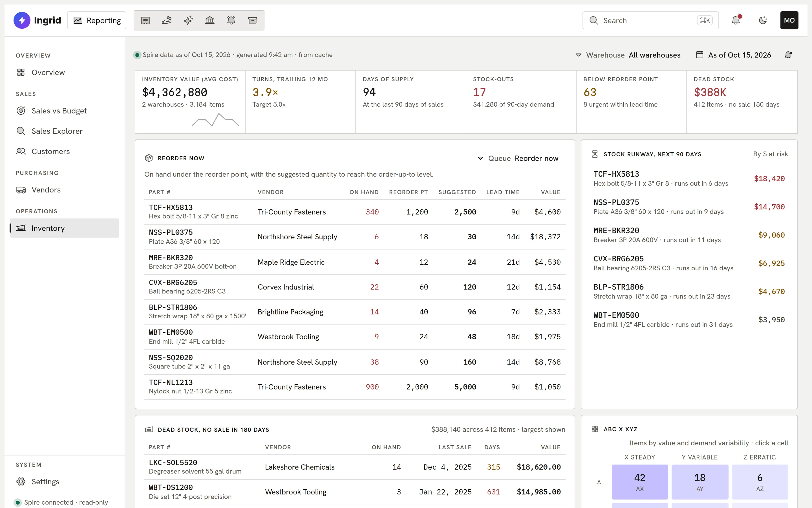Click the ringing bell icon in toolbar

pyautogui.click(x=231, y=21)
